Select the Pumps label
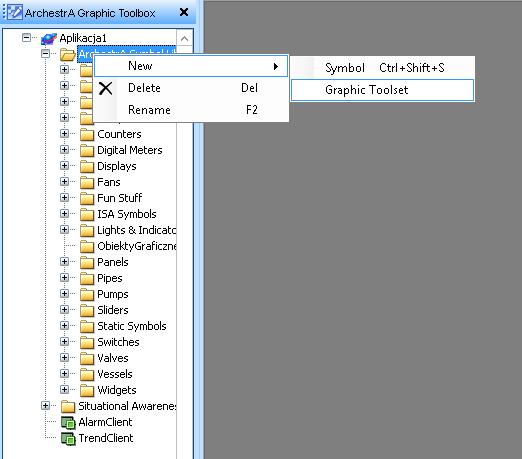522x459 pixels. coord(113,294)
